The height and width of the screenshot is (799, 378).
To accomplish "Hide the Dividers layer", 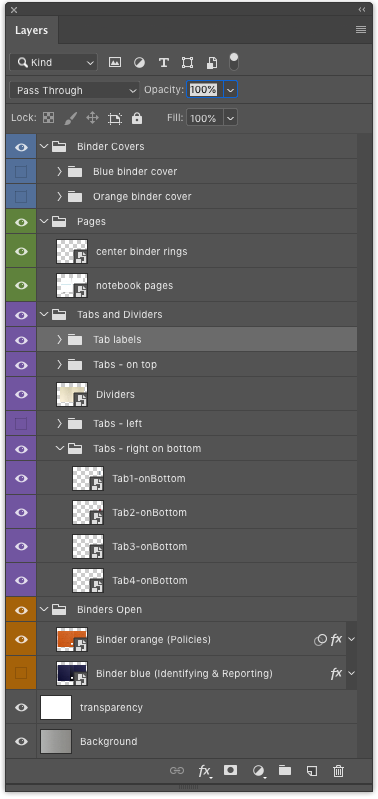I will click(x=21, y=394).
